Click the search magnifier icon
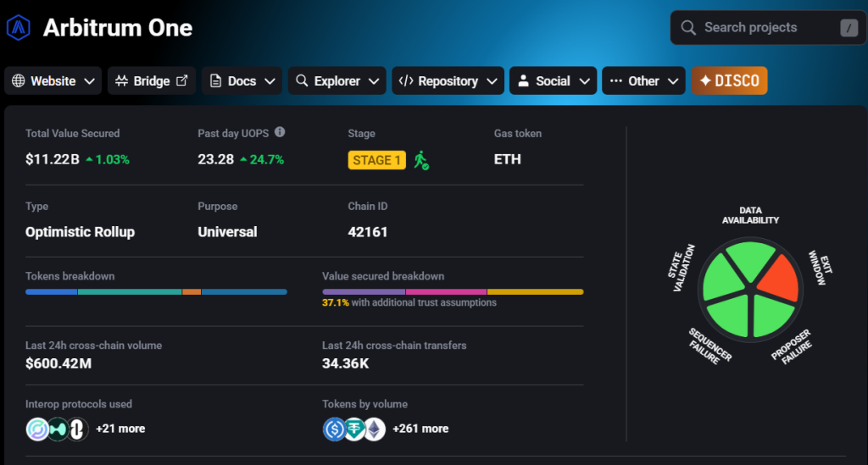868x465 pixels. [688, 28]
